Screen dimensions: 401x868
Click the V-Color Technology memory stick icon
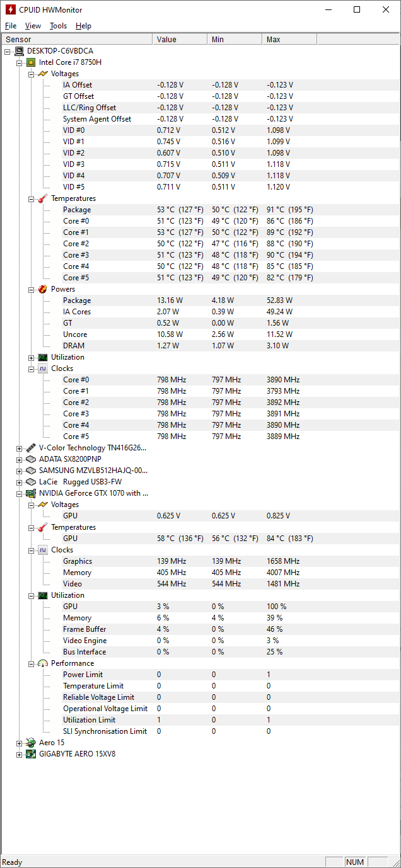pos(31,448)
